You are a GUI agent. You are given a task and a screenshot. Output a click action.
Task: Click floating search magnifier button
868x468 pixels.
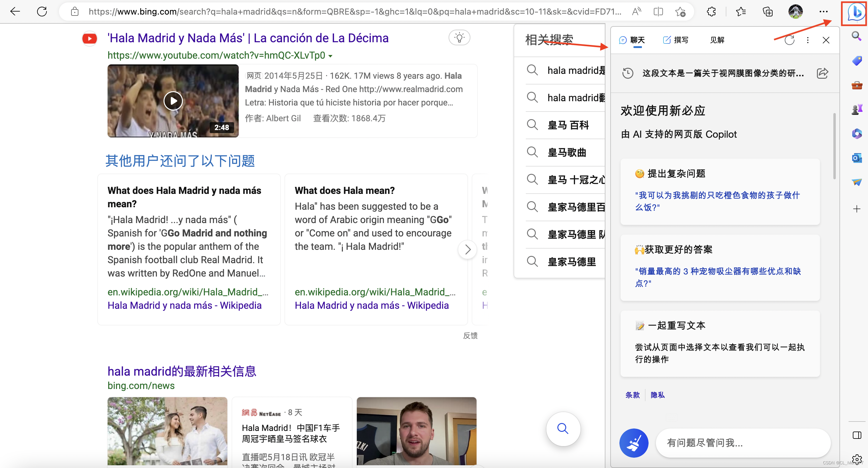tap(563, 428)
